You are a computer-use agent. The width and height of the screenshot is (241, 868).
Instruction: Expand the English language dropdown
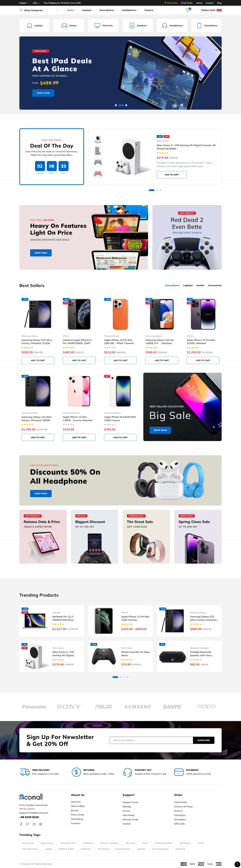[x=24, y=3]
